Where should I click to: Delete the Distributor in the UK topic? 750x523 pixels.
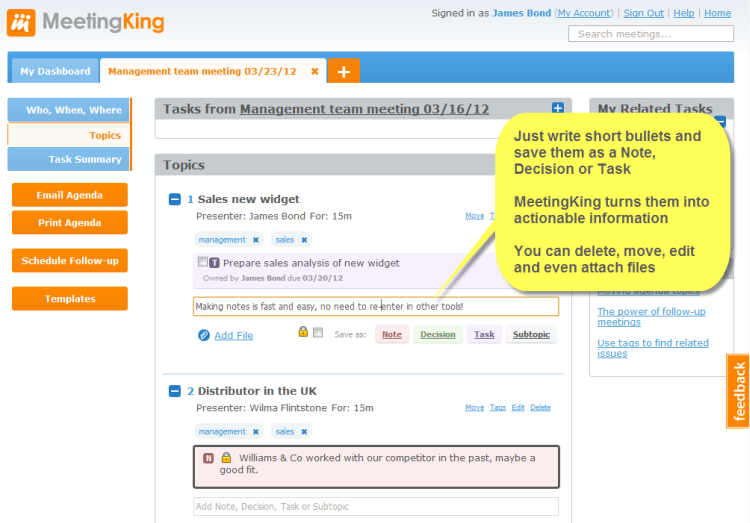pos(540,408)
